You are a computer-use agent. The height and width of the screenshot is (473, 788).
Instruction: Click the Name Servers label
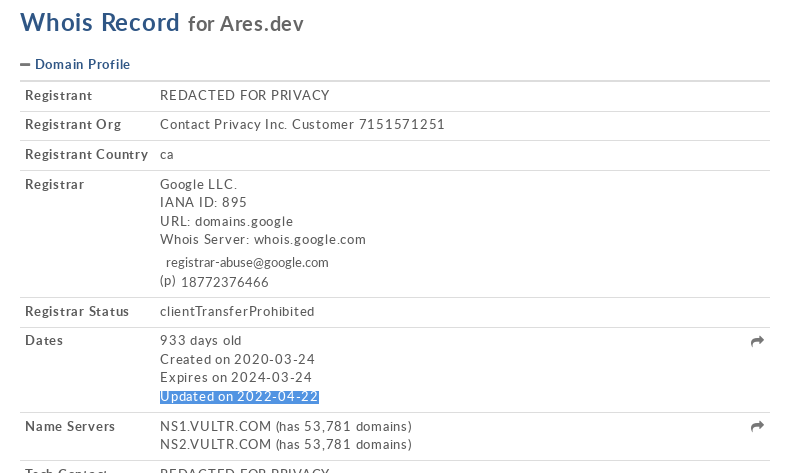70,427
